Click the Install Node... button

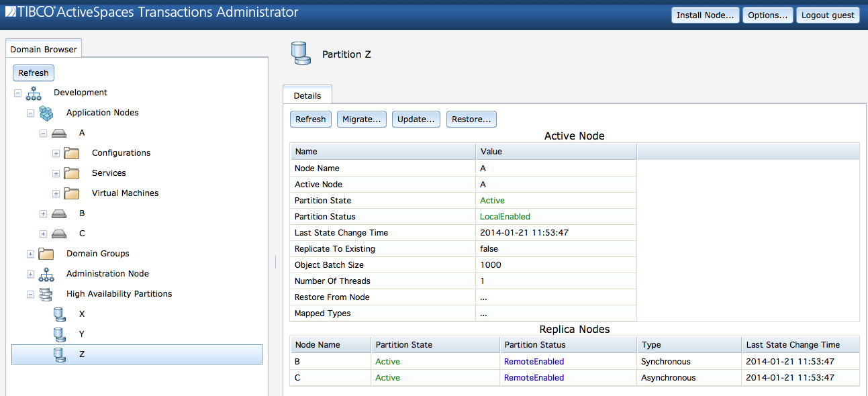705,15
